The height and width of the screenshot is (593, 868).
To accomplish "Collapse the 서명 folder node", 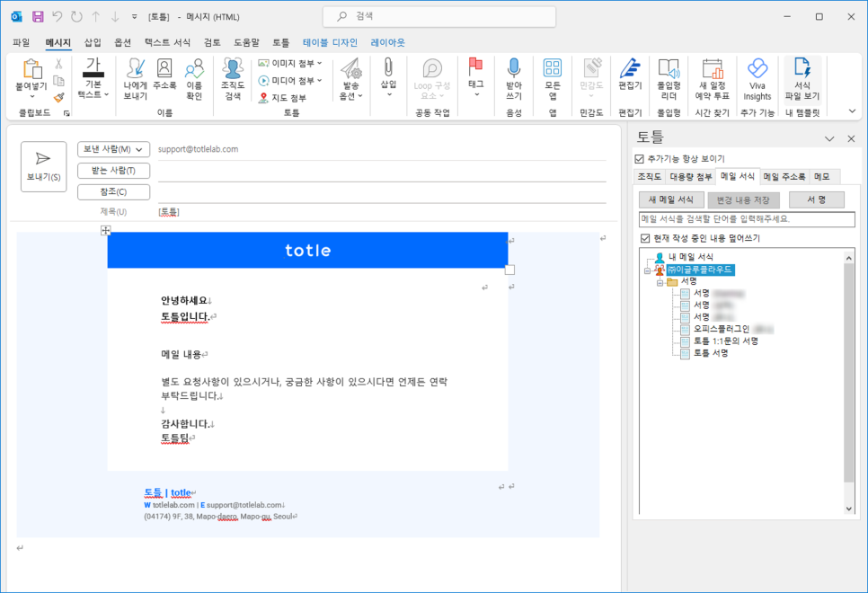I will (x=660, y=282).
